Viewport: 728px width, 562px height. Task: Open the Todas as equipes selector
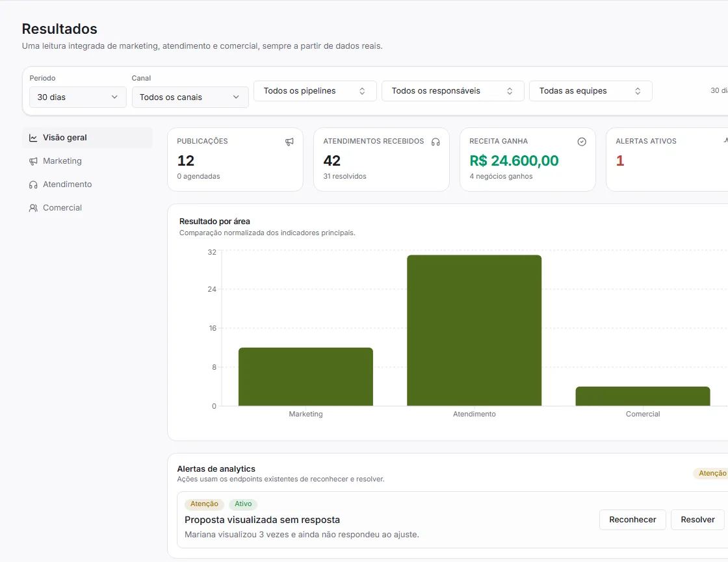point(591,91)
